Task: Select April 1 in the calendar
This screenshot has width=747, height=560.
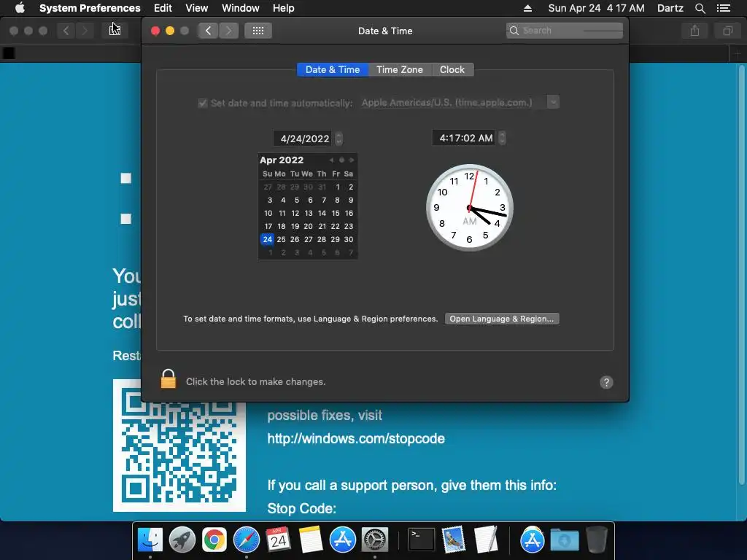Action: click(x=337, y=187)
